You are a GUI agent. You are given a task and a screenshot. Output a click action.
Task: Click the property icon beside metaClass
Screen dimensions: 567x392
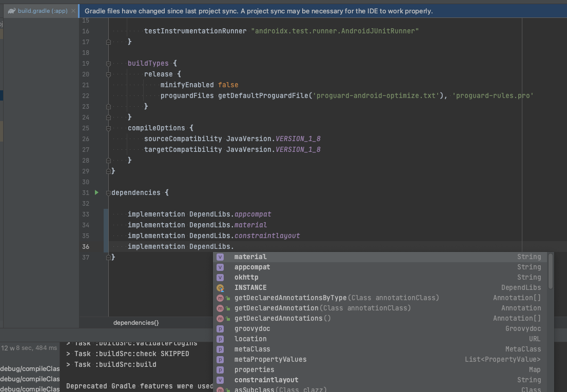point(220,349)
